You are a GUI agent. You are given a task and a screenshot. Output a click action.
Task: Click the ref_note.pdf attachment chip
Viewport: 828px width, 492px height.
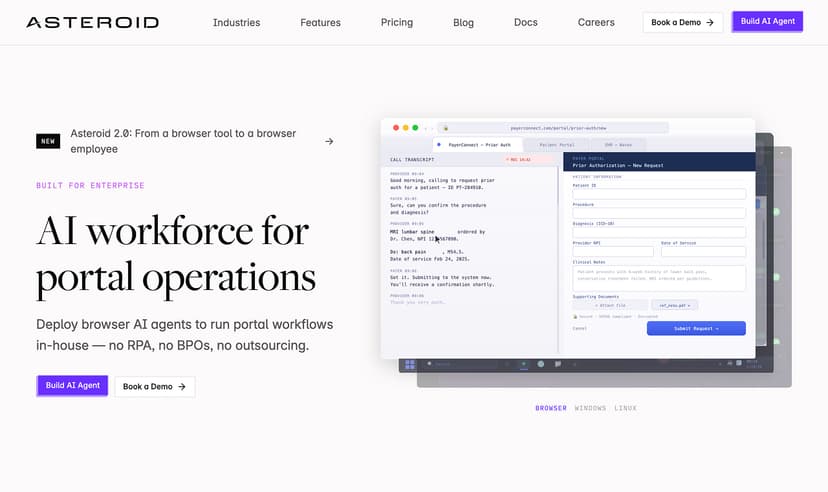click(674, 305)
